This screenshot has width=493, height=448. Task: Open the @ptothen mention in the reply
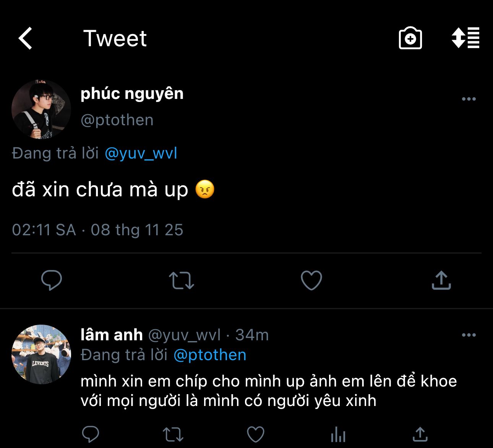click(x=210, y=355)
